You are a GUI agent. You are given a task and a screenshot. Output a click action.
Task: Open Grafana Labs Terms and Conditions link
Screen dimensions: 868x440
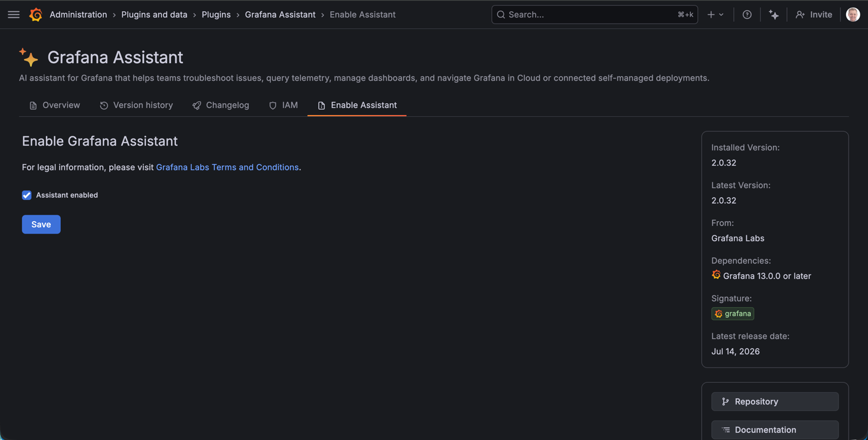[x=227, y=168]
